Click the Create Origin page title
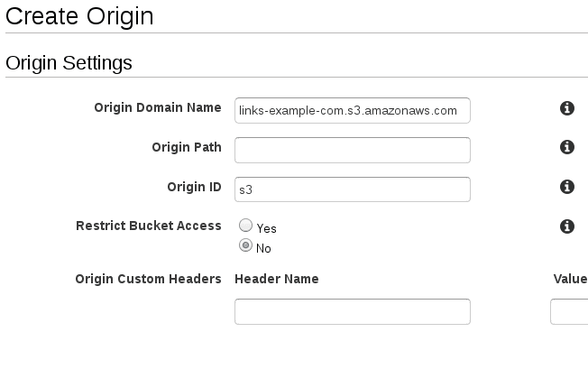Viewport: 588px width, 369px height. [x=79, y=15]
